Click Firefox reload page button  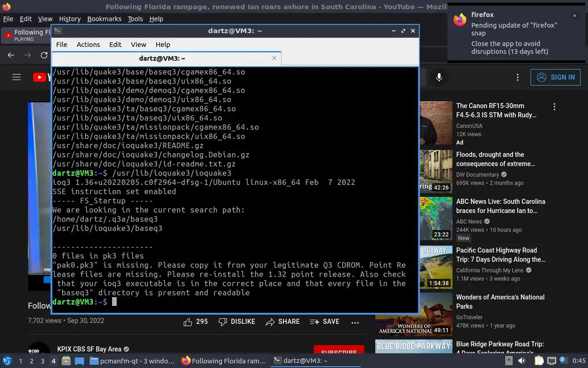pos(44,55)
